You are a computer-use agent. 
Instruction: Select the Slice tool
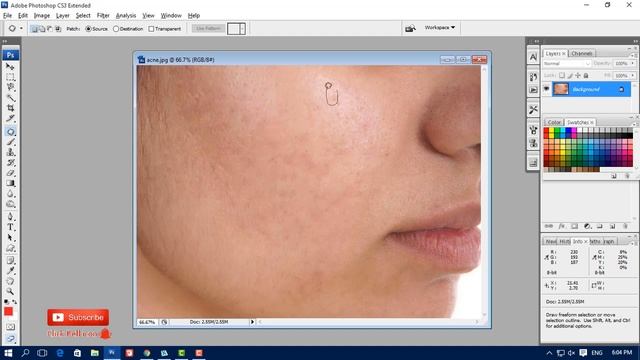[x=10, y=118]
